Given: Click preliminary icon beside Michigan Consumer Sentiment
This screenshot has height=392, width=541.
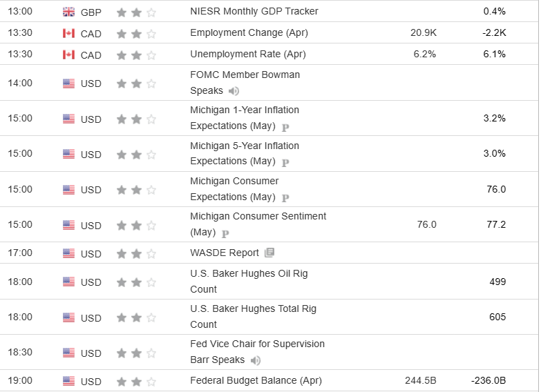Looking at the screenshot, I should point(225,233).
